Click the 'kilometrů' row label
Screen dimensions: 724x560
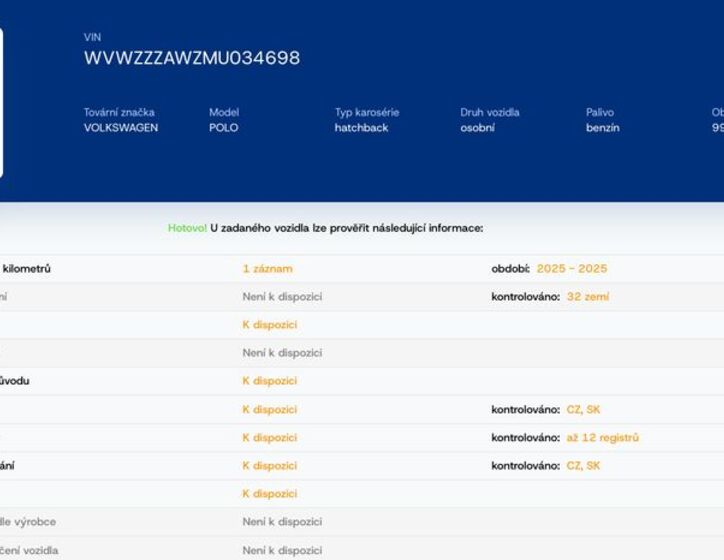point(26,269)
